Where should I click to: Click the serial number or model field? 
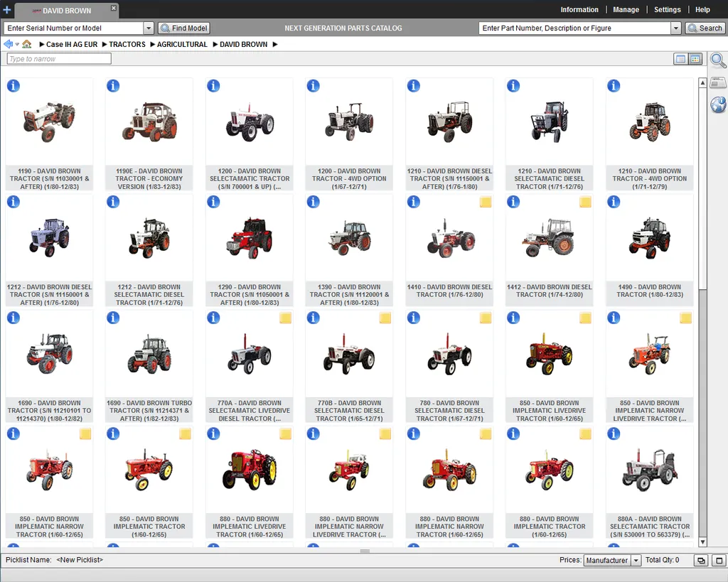coord(73,28)
